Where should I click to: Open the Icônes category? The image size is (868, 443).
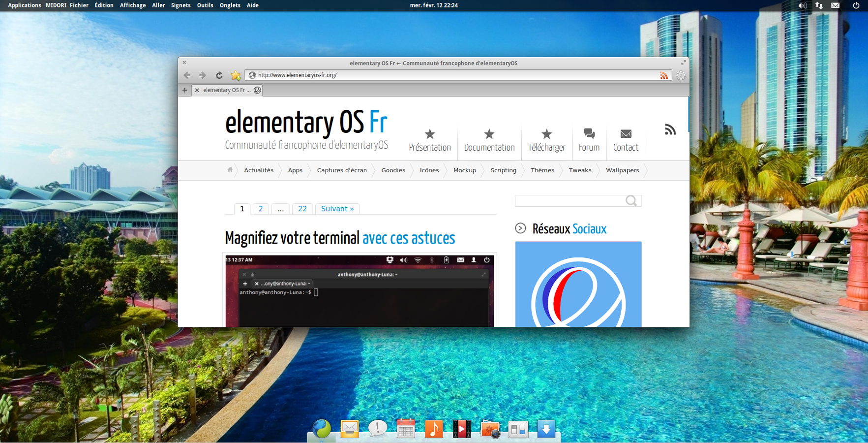point(429,170)
